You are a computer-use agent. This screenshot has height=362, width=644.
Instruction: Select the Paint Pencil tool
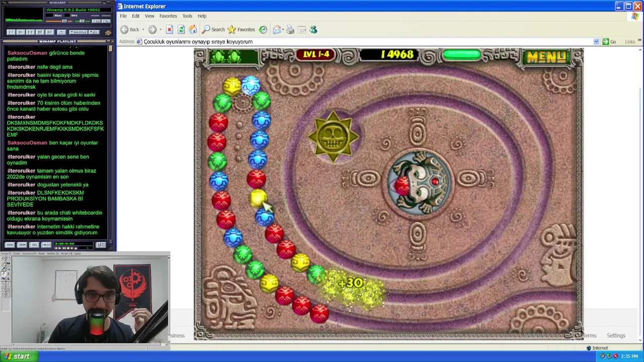[x=4, y=274]
